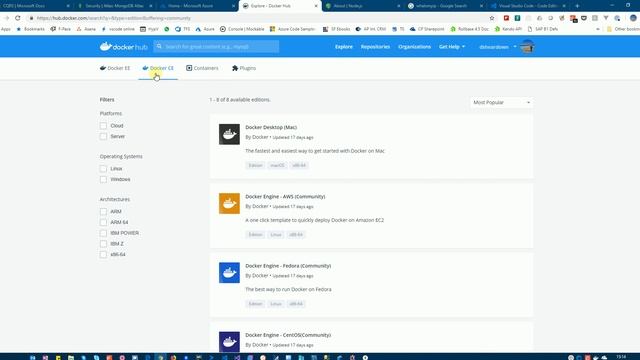This screenshot has height=360, width=640.
Task: Reload the page with the browser refresh icon
Action: [x=18, y=18]
